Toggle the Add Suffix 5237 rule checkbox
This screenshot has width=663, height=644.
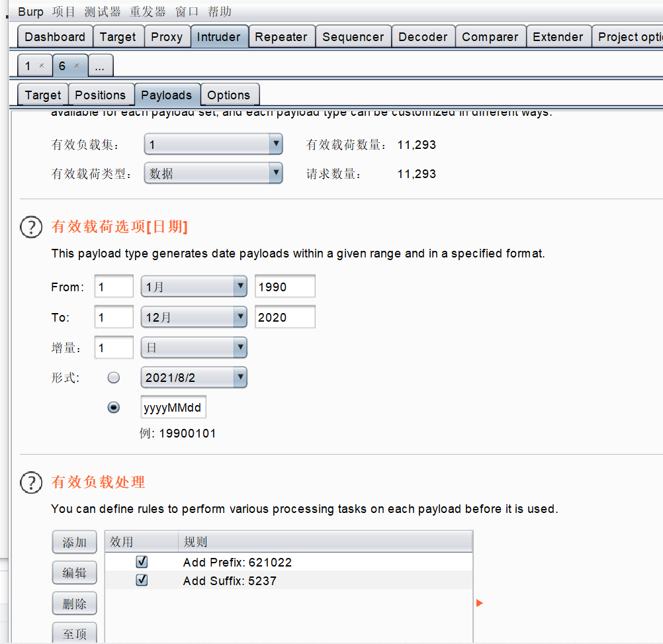142,580
